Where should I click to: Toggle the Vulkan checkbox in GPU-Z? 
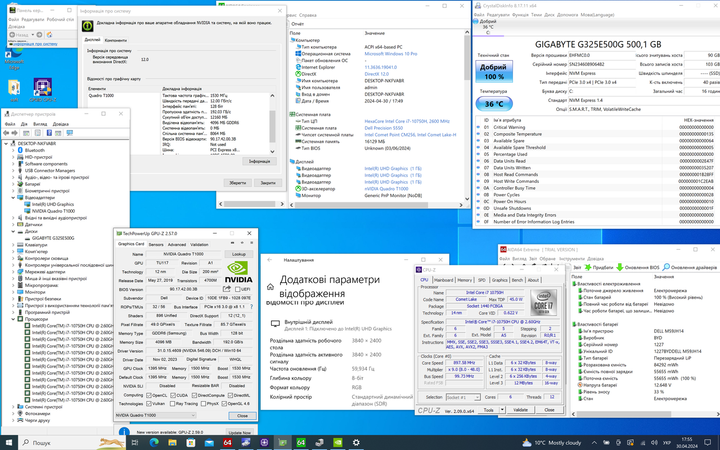click(x=149, y=404)
